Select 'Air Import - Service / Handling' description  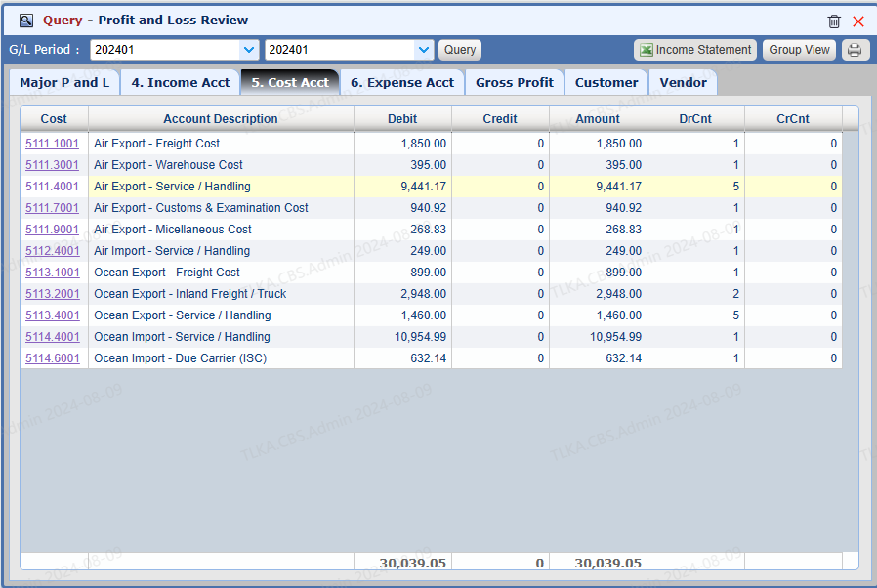tap(172, 251)
